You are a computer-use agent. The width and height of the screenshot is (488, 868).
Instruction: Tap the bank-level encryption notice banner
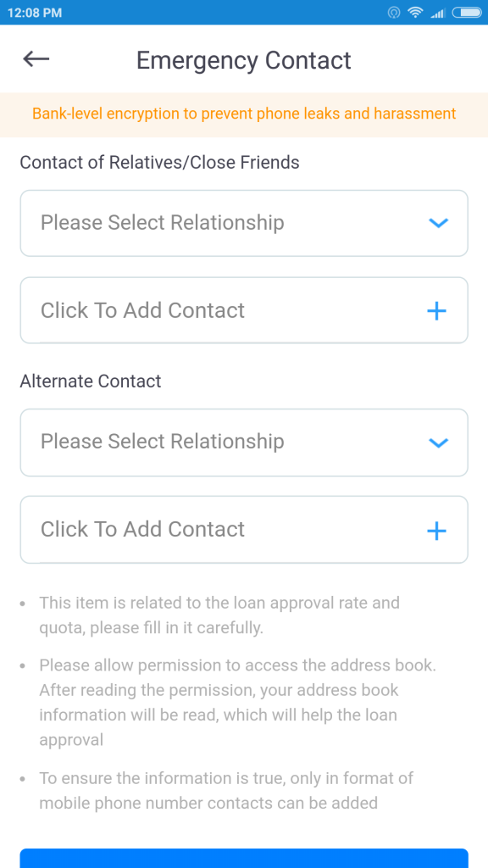coord(244,114)
